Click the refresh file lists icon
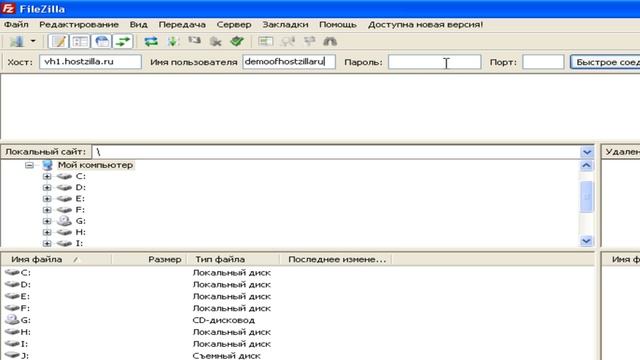 tap(151, 41)
